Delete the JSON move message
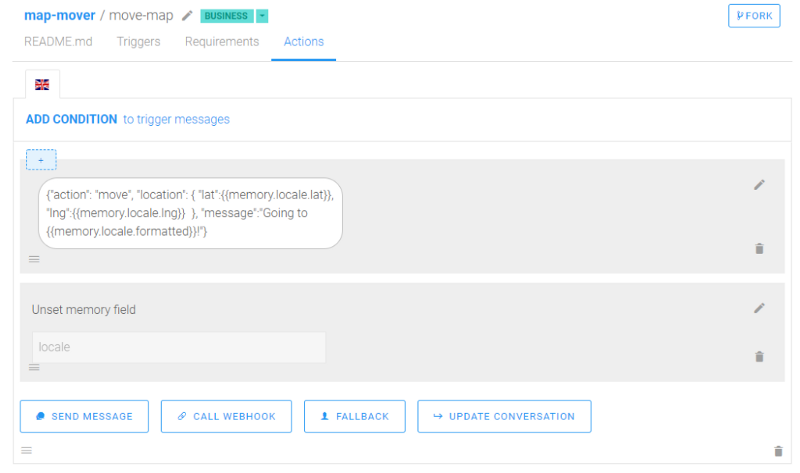 click(759, 248)
